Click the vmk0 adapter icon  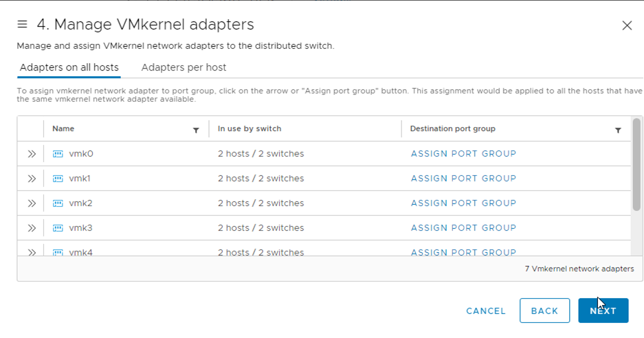coord(58,154)
